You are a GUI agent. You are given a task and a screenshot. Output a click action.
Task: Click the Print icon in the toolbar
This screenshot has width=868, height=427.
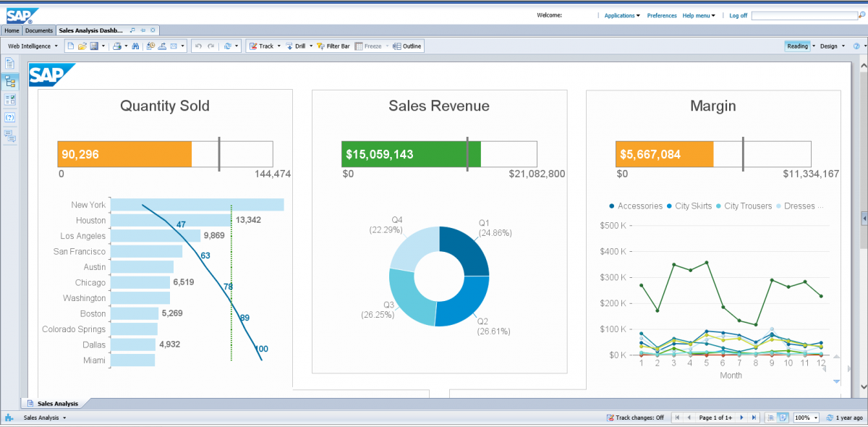coord(116,46)
